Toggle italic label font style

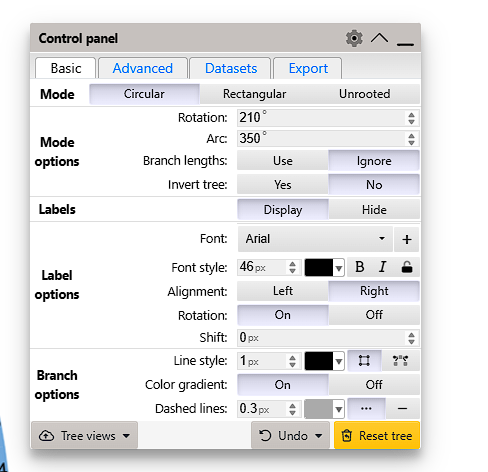tap(382, 267)
